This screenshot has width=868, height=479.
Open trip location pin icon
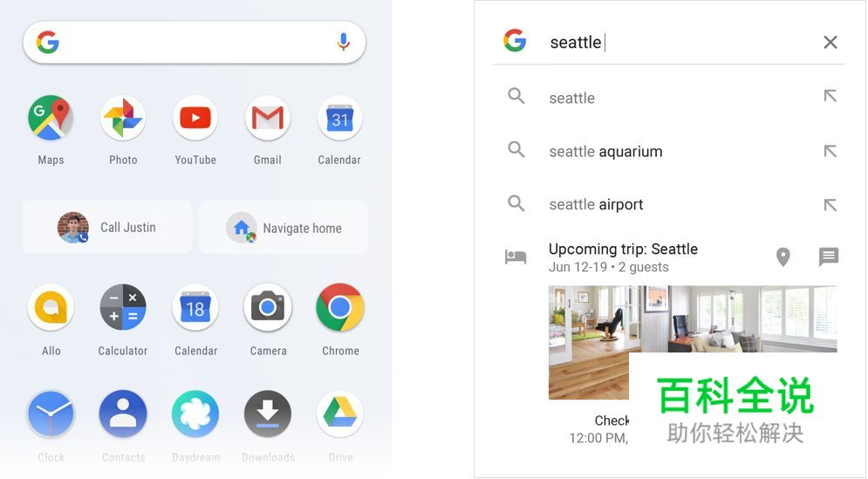click(783, 257)
